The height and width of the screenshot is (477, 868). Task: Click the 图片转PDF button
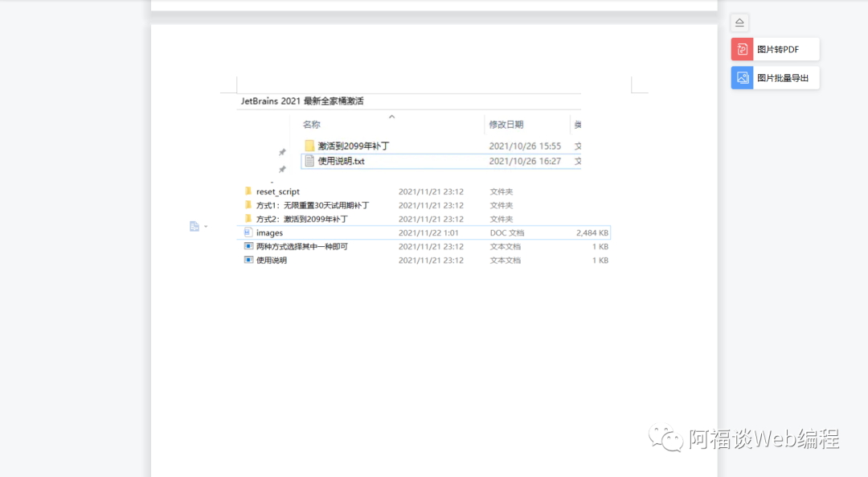(775, 49)
